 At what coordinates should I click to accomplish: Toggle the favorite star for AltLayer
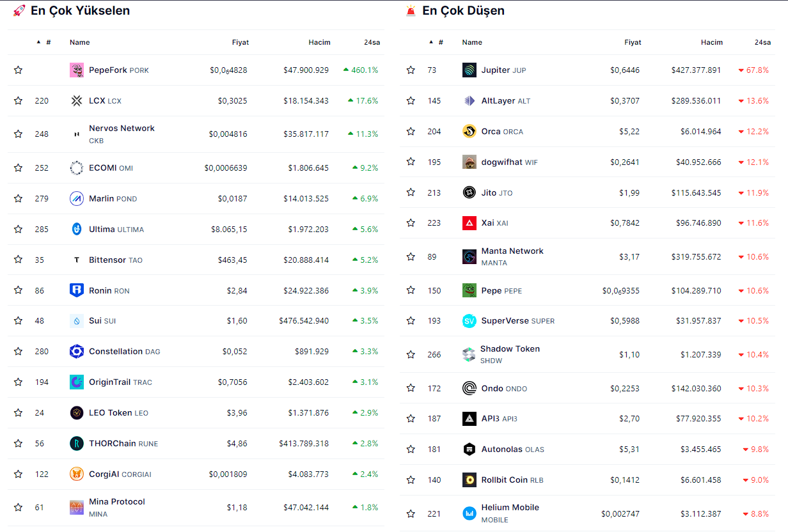411,101
